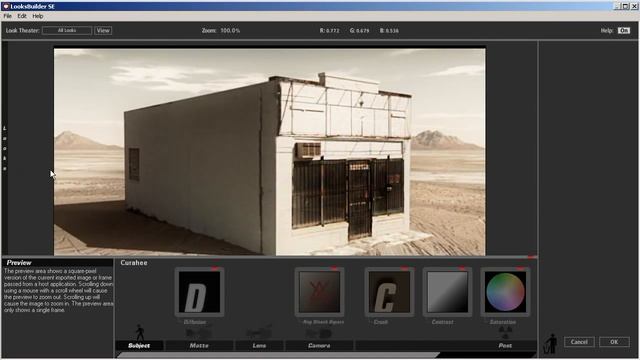Switch to the Subject tab
Screen dimensions: 640x360
tap(140, 346)
